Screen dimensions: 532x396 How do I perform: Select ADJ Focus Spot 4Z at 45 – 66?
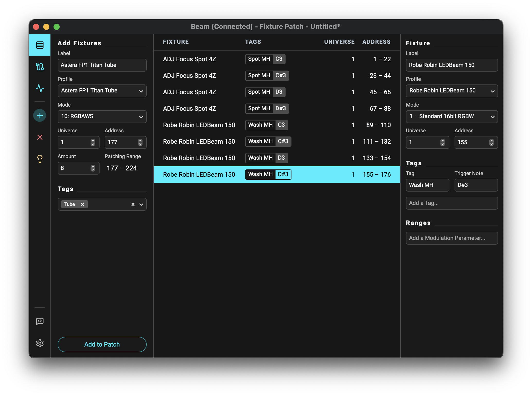pos(277,92)
